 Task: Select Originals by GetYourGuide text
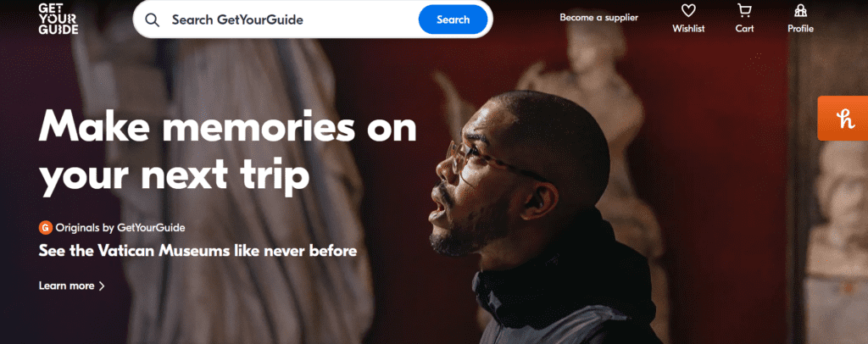120,227
